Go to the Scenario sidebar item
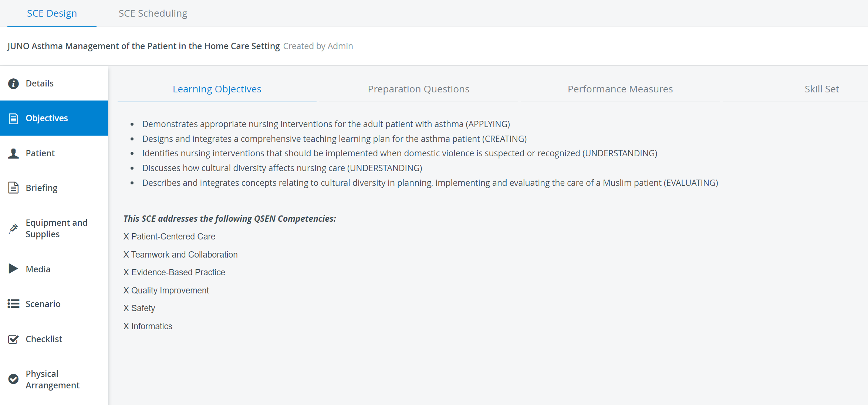The image size is (868, 405). pos(54,304)
